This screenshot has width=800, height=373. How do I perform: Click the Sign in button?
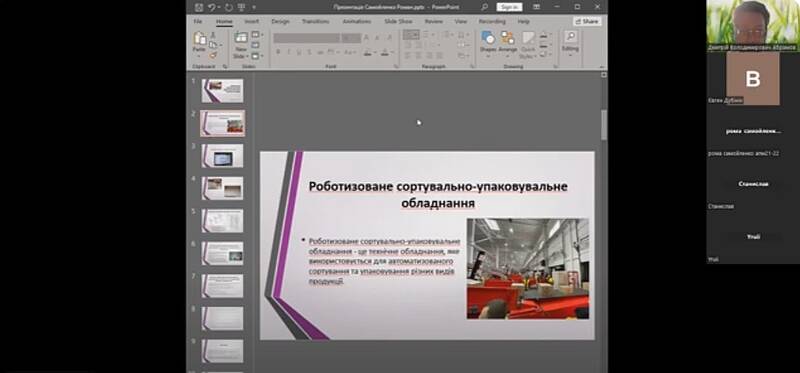(509, 7)
